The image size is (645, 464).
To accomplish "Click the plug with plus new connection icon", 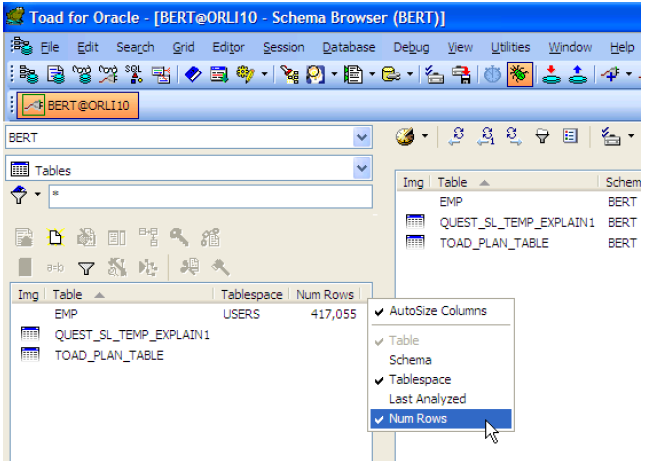I will coord(610,74).
